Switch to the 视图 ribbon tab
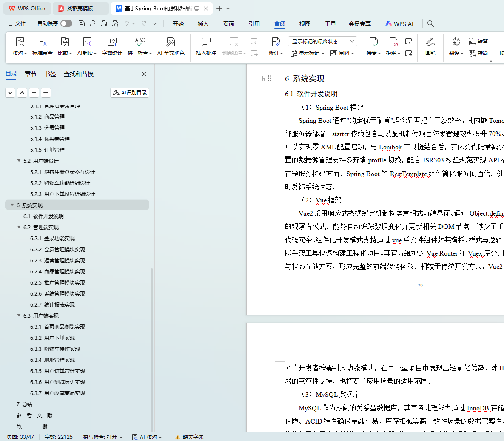Viewport: 504px width, 441px height. coord(305,24)
